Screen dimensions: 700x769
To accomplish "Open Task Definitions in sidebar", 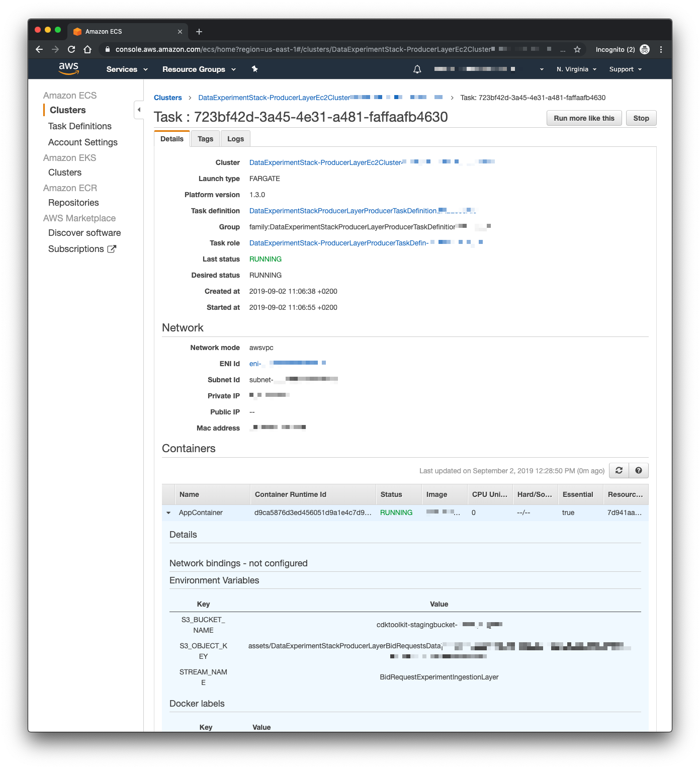I will [x=80, y=126].
